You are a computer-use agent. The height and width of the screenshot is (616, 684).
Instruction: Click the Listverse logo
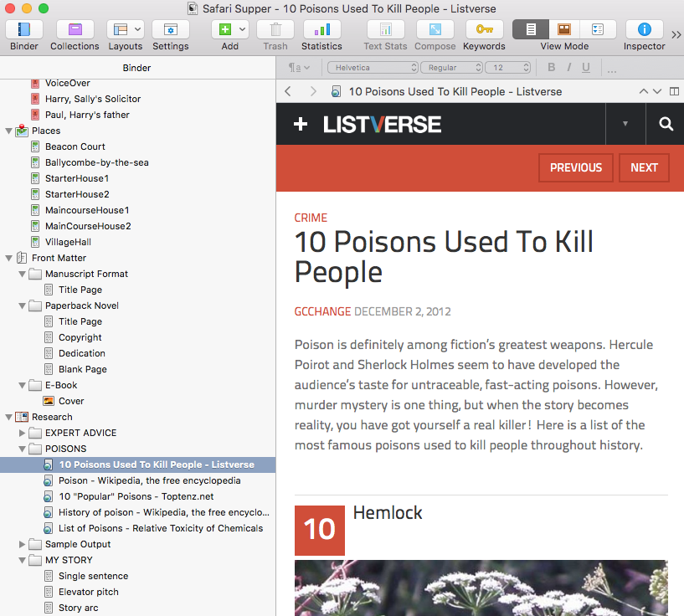point(382,124)
